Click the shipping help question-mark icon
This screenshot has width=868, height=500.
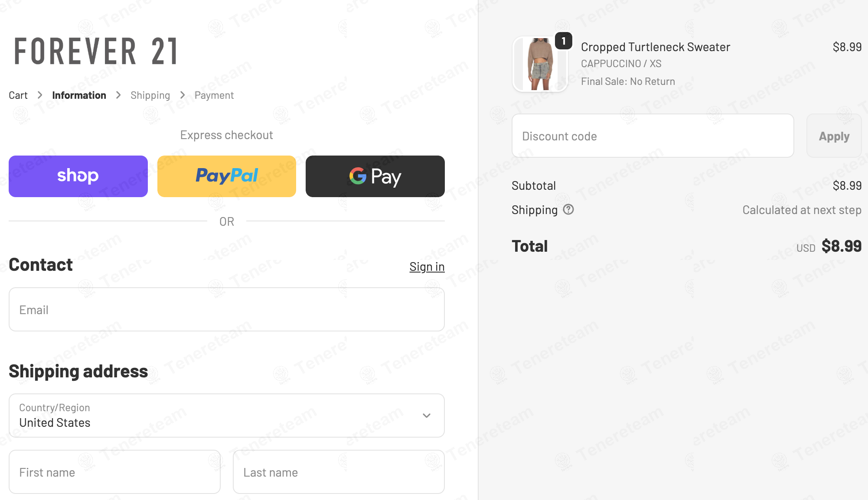point(568,210)
